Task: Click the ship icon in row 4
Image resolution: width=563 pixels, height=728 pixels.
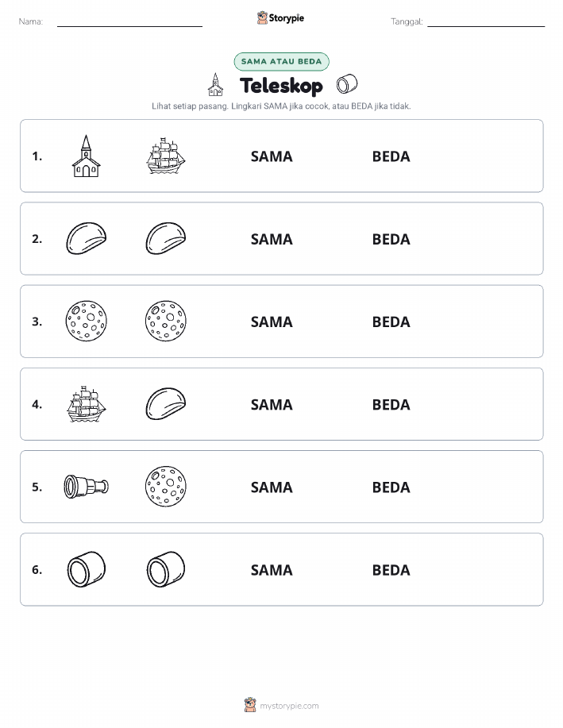Action: click(87, 404)
